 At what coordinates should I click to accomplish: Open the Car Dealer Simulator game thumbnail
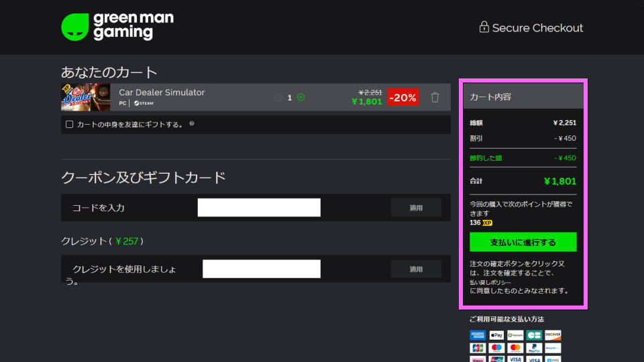point(85,97)
